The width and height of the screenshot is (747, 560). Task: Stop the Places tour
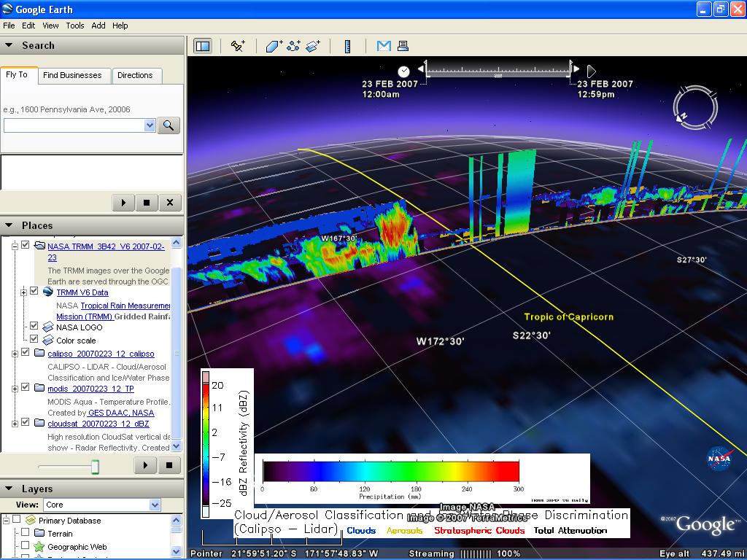click(169, 465)
